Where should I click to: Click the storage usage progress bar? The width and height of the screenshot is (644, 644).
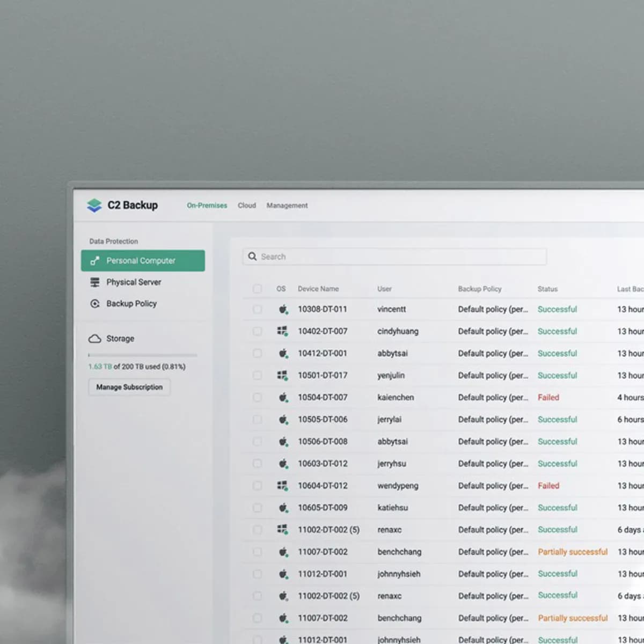point(143,355)
